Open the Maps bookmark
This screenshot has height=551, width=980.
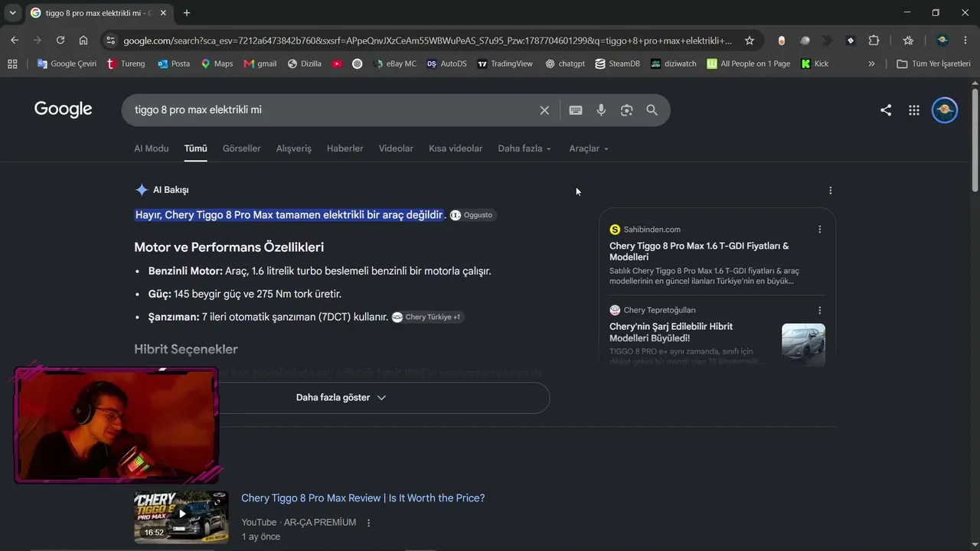coord(217,64)
